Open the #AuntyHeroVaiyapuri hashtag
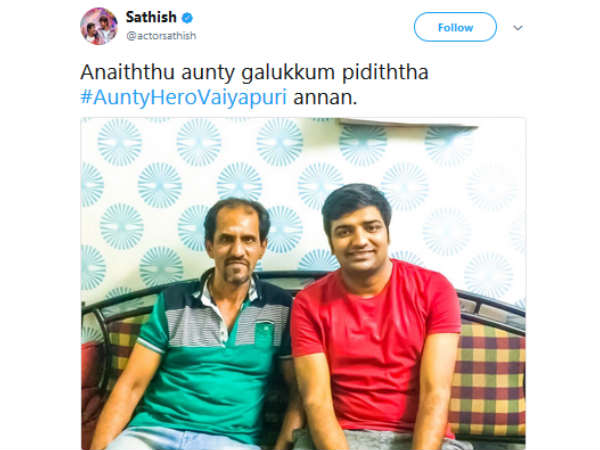The image size is (600, 450). (x=183, y=97)
